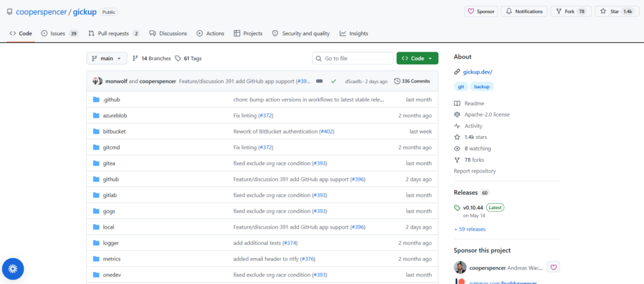Click the Go to file search field

coord(352,59)
